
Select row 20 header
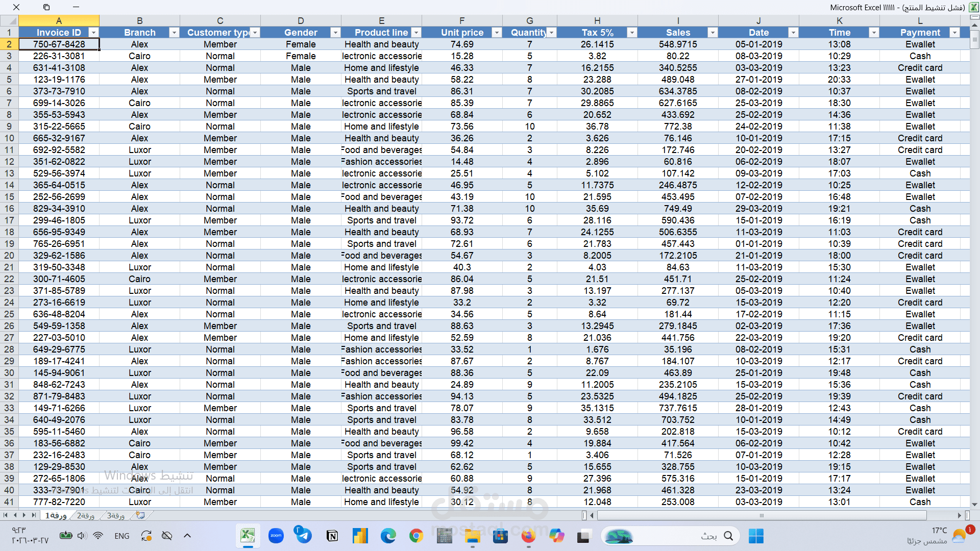coord(9,256)
